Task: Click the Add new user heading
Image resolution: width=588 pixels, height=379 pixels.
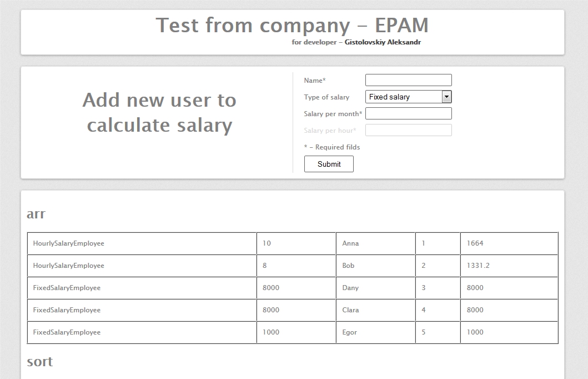Action: pos(159,112)
